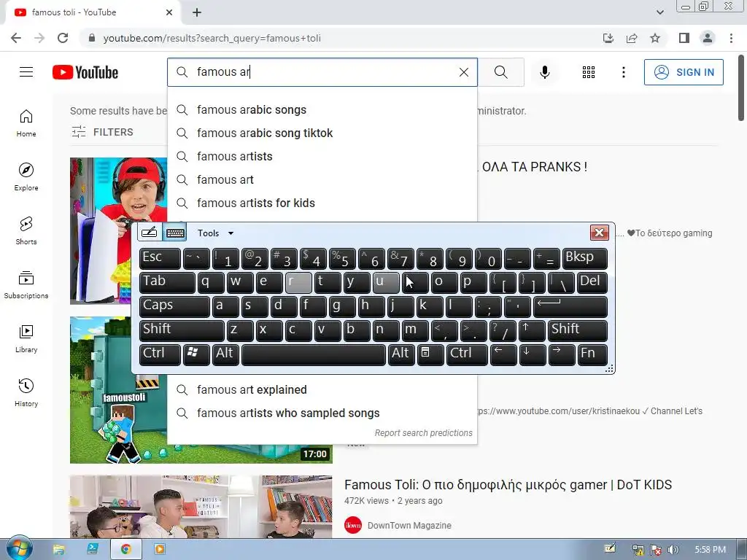The width and height of the screenshot is (747, 560).
Task: Install app icon in address bar
Action: (608, 38)
